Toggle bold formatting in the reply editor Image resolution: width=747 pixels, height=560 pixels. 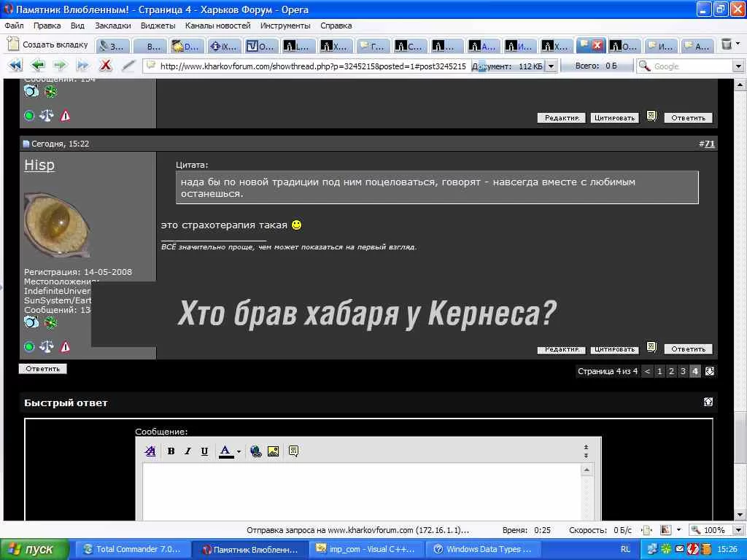[171, 451]
